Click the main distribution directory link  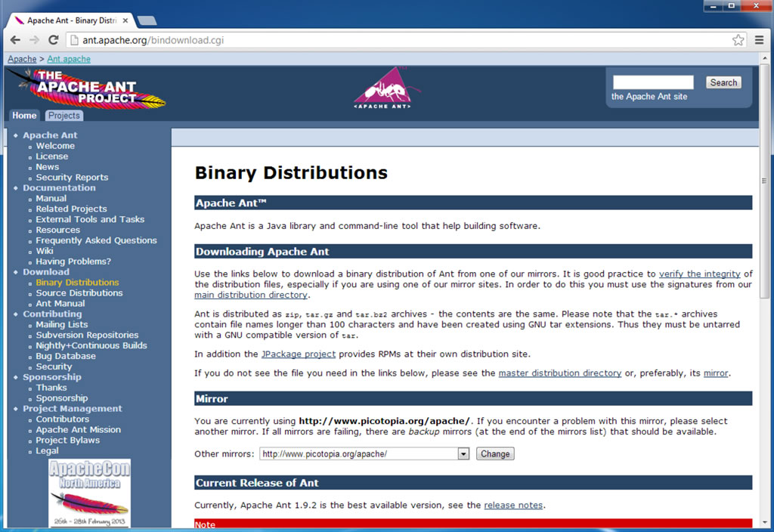(x=251, y=295)
